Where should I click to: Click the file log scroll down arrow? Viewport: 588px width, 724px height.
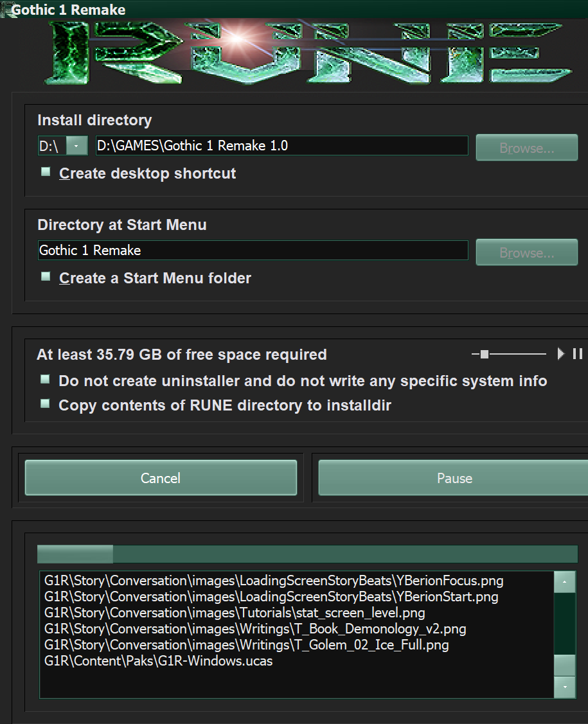click(564, 687)
